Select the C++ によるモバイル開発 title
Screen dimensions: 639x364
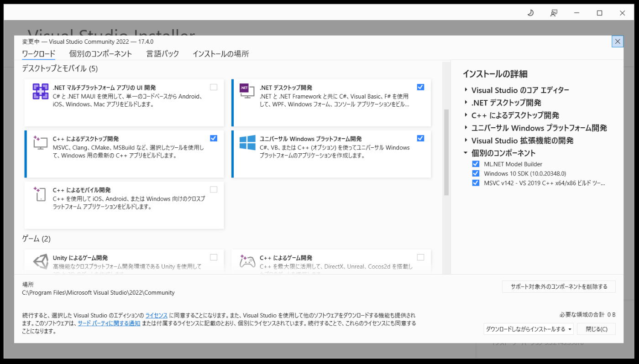coord(82,190)
